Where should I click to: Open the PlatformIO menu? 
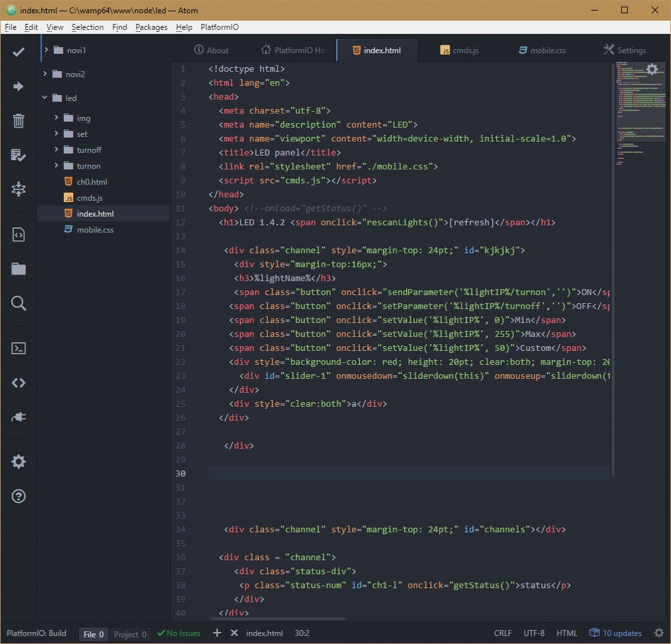click(219, 27)
